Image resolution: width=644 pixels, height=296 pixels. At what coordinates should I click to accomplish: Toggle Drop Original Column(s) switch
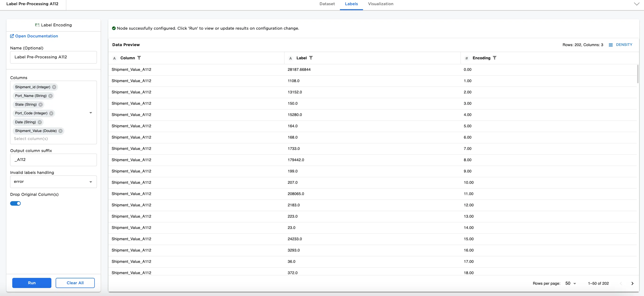click(16, 203)
